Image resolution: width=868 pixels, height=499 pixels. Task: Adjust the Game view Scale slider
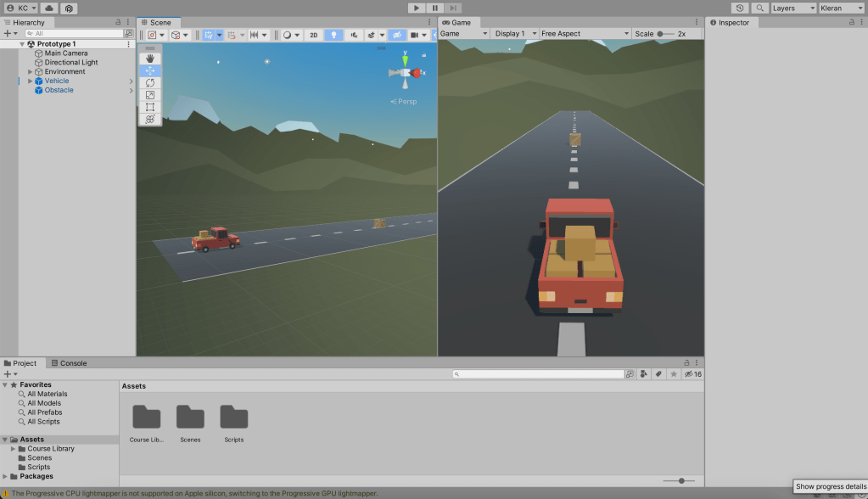[x=661, y=34]
